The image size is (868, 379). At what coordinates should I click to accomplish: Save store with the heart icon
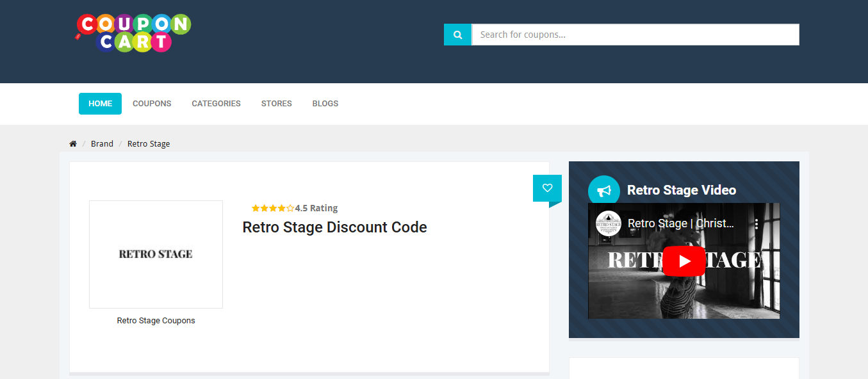point(547,188)
